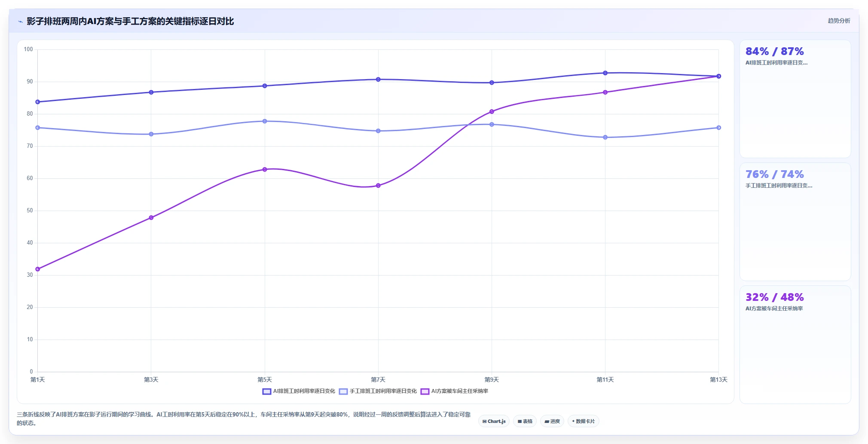
Task: Click the 第3天 manual utilization point at 74
Action: point(151,134)
